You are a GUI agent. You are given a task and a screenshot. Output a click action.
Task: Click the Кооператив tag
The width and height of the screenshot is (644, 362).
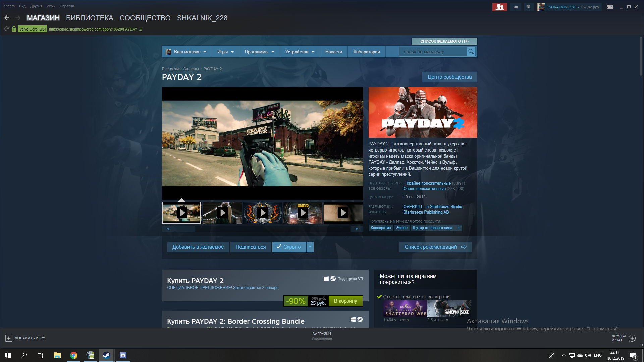coord(381,228)
